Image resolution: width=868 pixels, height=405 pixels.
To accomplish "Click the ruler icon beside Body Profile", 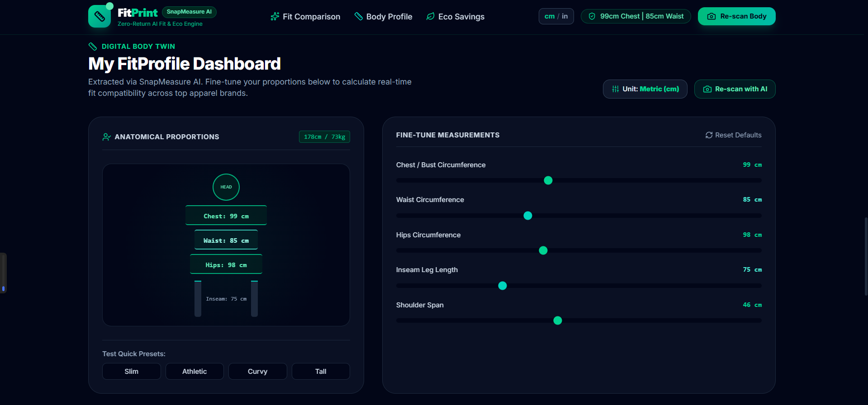I will pos(358,16).
